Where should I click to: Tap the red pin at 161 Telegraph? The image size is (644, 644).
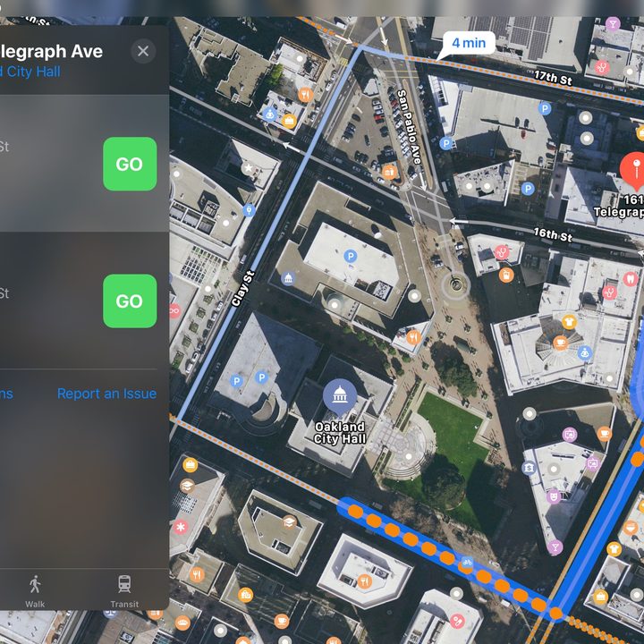pos(634,169)
